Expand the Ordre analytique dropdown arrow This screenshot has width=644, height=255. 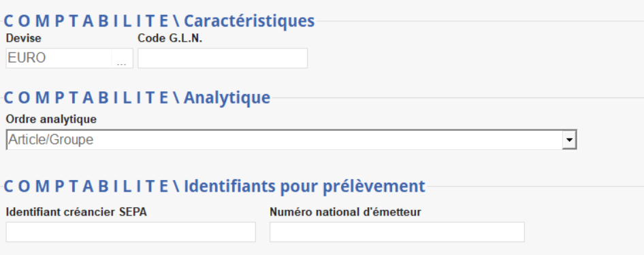569,140
